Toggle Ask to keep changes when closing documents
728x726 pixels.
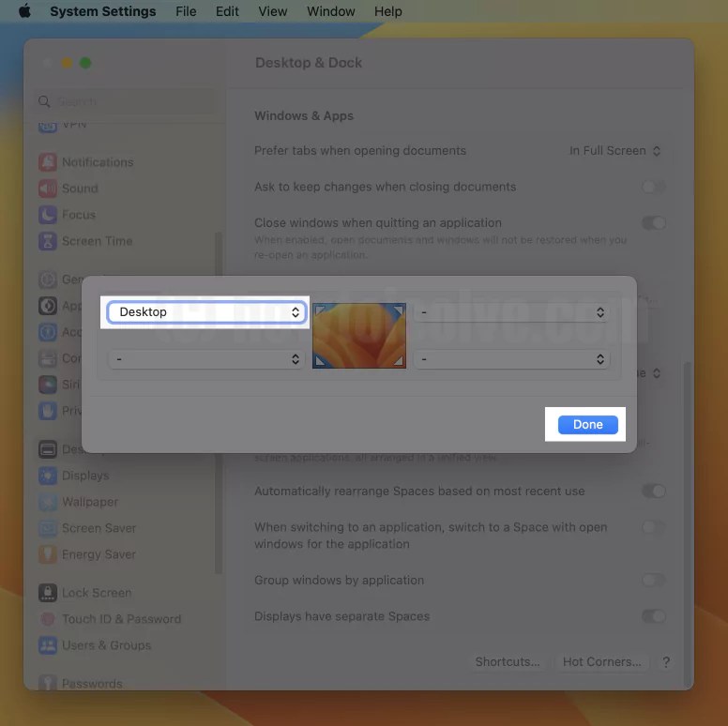point(654,187)
